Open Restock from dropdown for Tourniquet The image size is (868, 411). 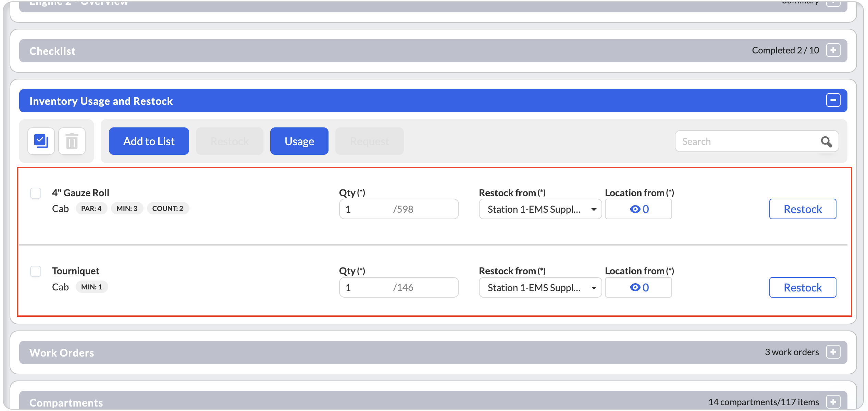pyautogui.click(x=540, y=287)
